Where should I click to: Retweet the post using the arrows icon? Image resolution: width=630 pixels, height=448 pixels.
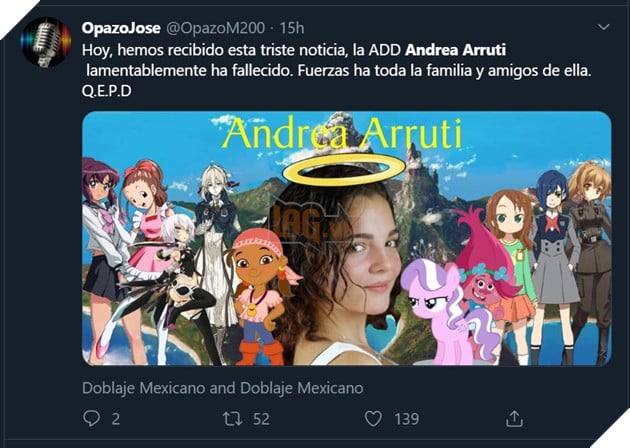[233, 419]
